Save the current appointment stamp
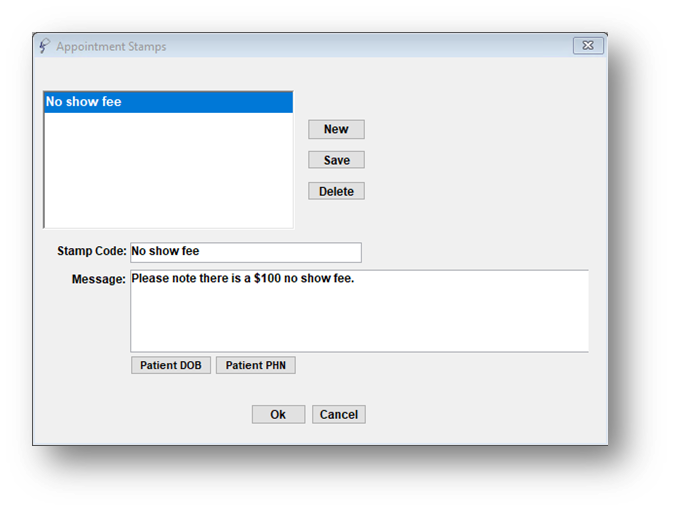This screenshot has width=673, height=511. [x=336, y=160]
